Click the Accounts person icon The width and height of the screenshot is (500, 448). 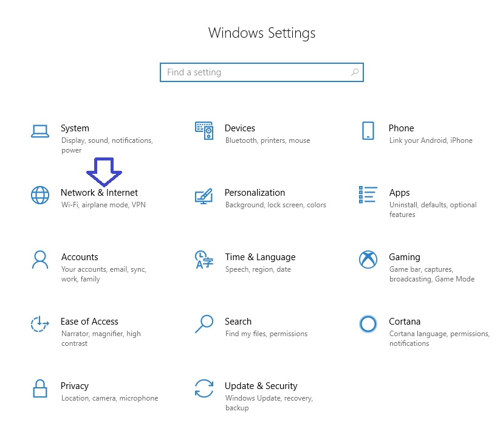pyautogui.click(x=40, y=260)
